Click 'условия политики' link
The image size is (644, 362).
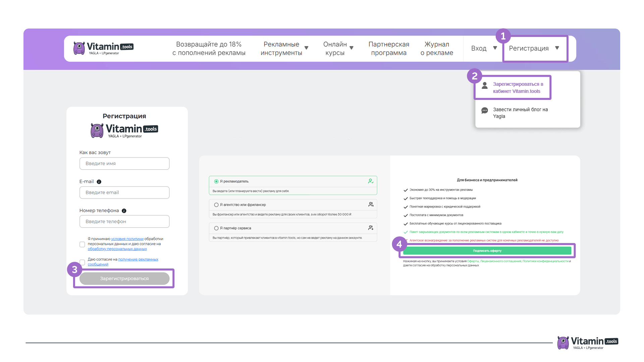127,239
